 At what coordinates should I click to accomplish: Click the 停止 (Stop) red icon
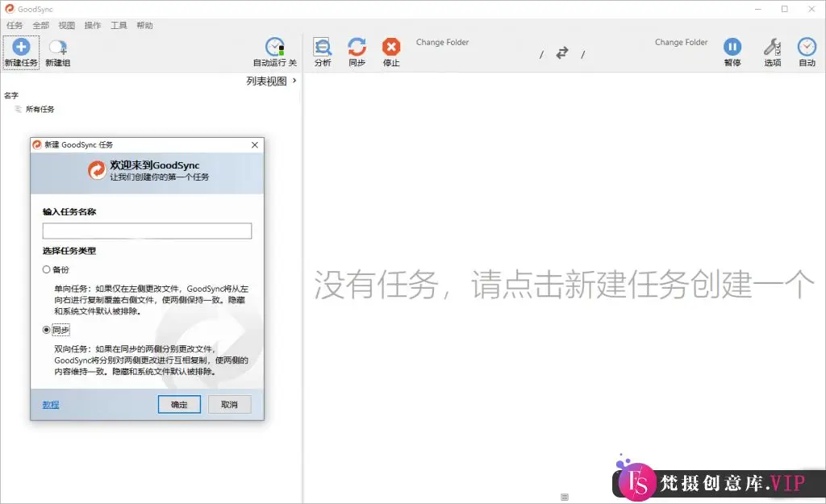pos(391,47)
